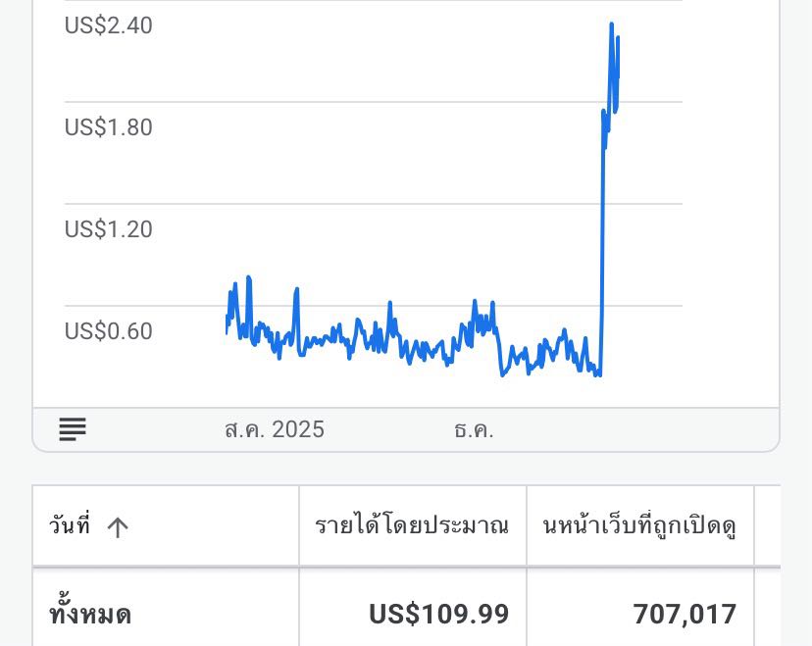The width and height of the screenshot is (812, 646).
Task: Click the leftmost starting point of blue line
Action: [x=227, y=332]
